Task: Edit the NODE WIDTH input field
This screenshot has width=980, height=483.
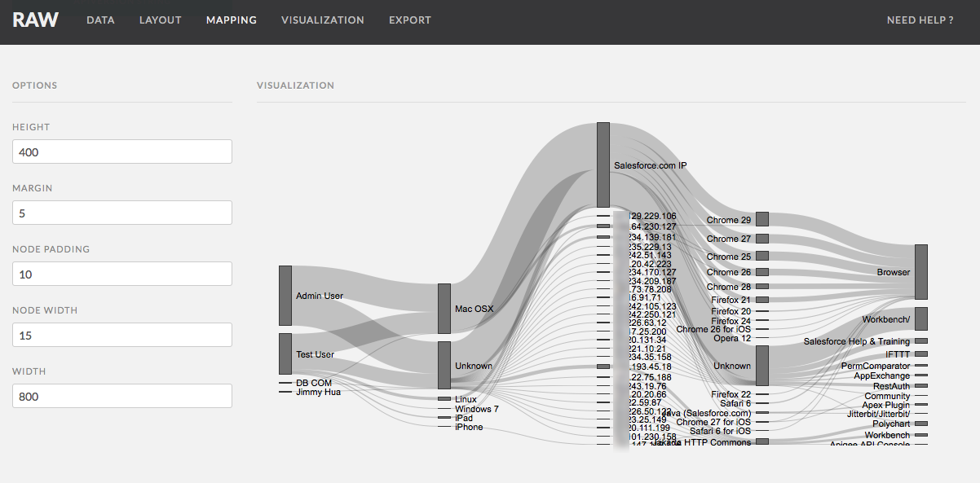Action: click(x=121, y=335)
